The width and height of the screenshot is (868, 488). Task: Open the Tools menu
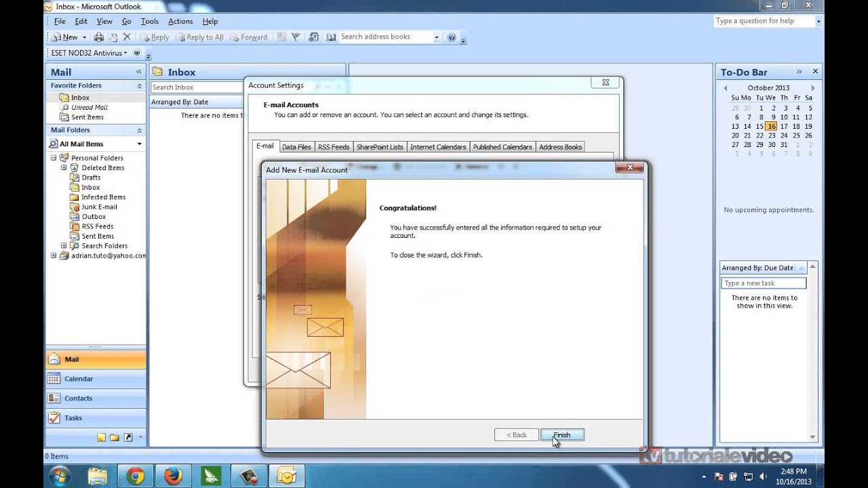pos(149,22)
